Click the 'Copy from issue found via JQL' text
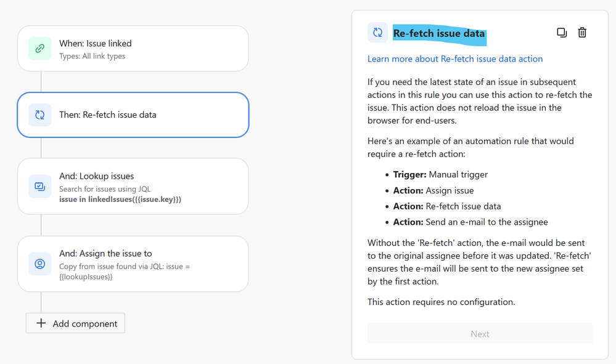The image size is (616, 364). point(125,272)
